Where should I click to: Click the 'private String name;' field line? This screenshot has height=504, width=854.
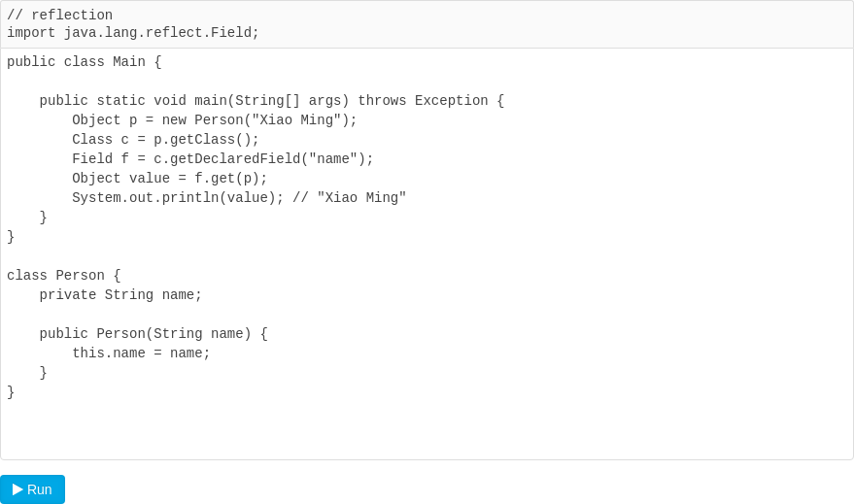[120, 295]
